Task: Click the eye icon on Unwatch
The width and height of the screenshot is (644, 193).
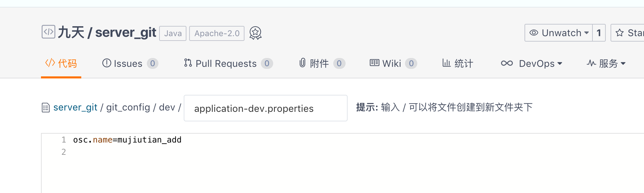Action: (534, 33)
